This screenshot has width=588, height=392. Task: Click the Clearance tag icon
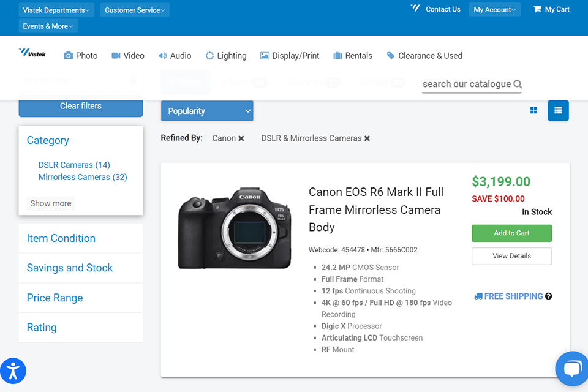(x=391, y=56)
